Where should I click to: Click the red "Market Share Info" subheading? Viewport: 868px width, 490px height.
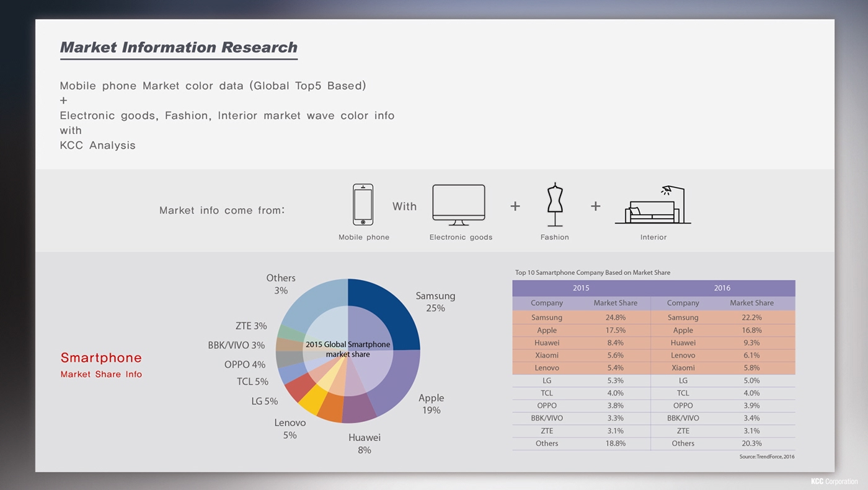click(x=101, y=374)
